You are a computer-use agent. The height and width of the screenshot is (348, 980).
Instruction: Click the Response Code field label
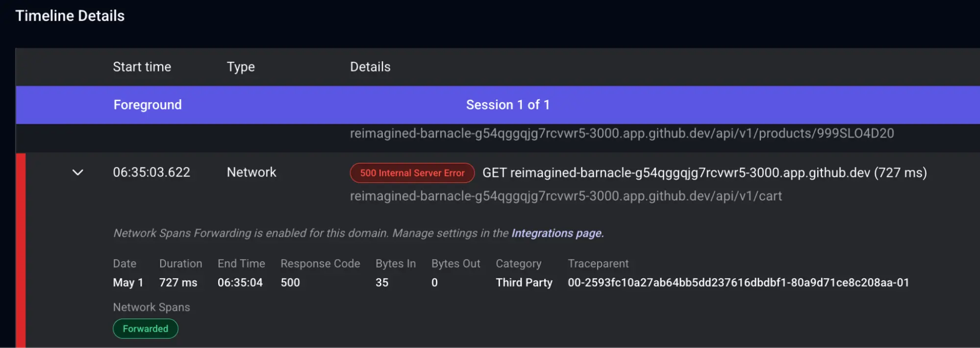click(320, 264)
